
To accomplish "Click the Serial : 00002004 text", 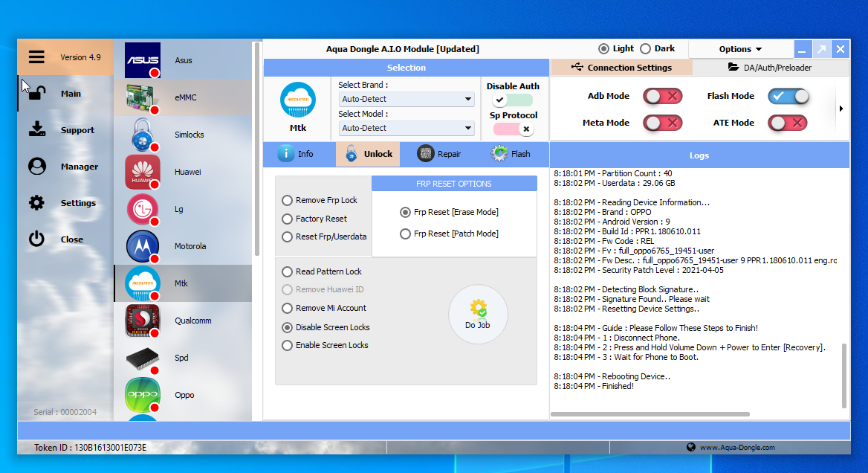I will [65, 412].
